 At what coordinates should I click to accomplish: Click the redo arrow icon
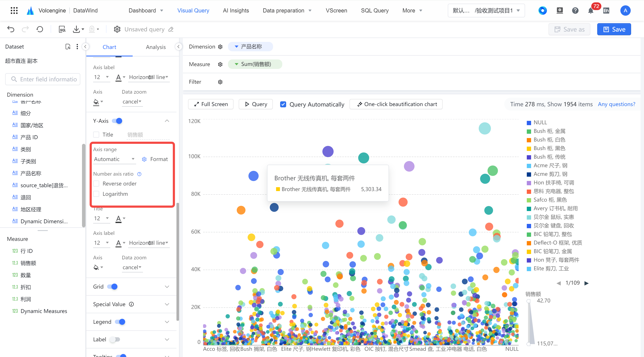tap(25, 29)
